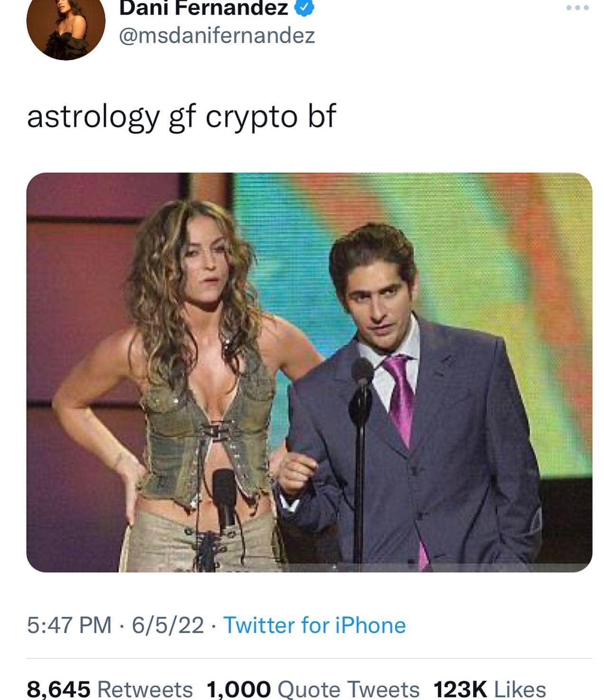This screenshot has height=700, width=604.
Task: Click the 6/5/22 tweet date
Action: point(167,625)
